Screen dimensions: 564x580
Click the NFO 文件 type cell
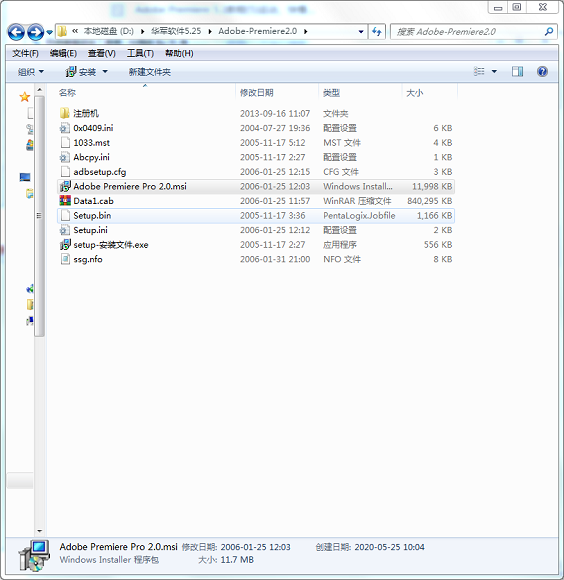point(342,259)
